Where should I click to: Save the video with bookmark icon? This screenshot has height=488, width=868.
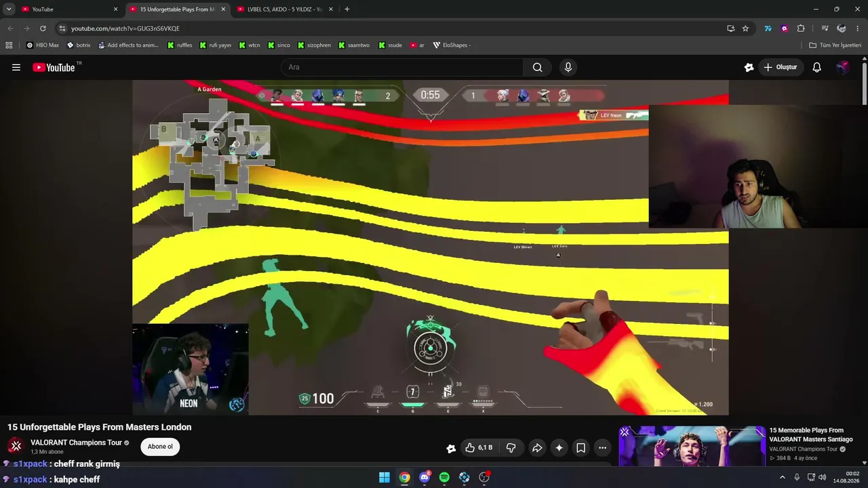(581, 448)
